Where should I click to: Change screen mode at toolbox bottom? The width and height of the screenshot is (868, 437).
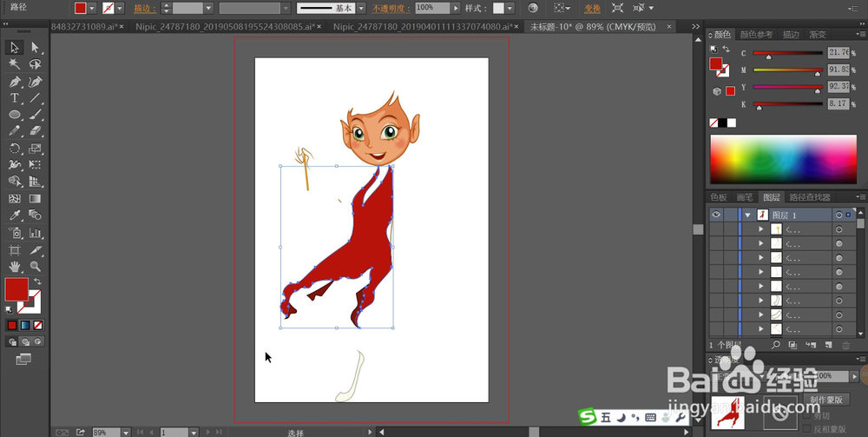(x=23, y=360)
